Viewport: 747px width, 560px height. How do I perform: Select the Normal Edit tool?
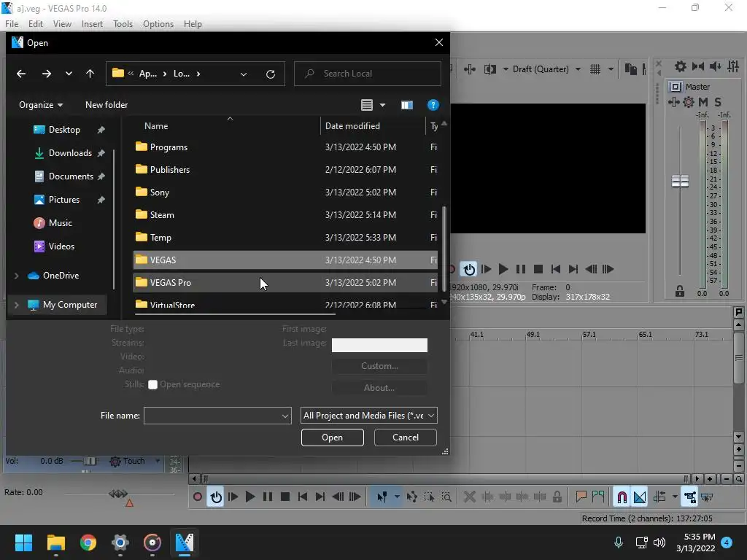pyautogui.click(x=382, y=497)
